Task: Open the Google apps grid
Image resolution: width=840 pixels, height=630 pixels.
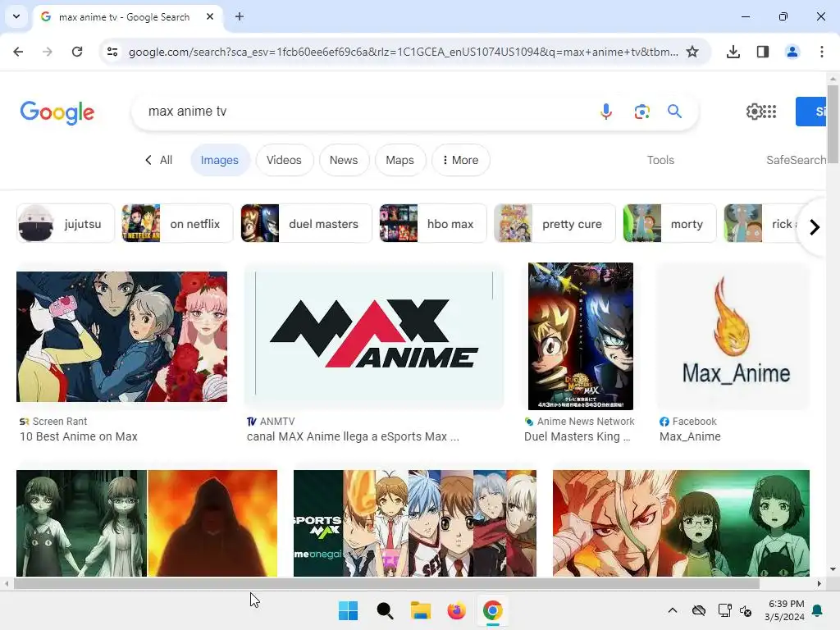Action: pyautogui.click(x=769, y=112)
